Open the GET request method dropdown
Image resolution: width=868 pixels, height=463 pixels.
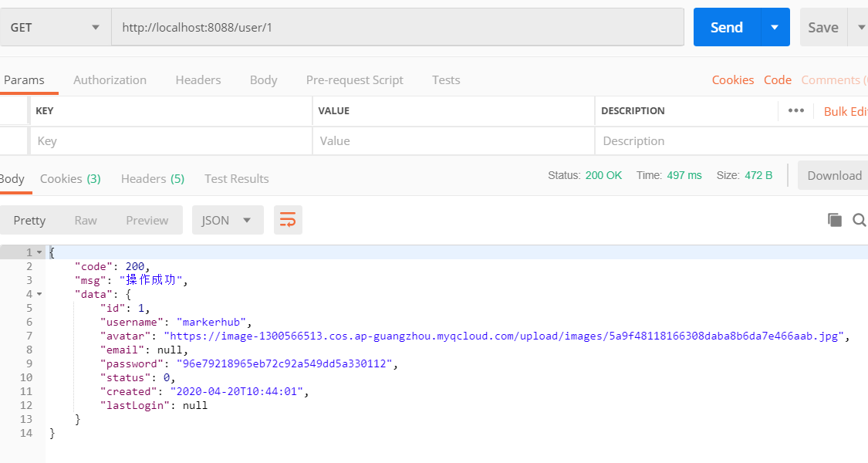click(54, 27)
